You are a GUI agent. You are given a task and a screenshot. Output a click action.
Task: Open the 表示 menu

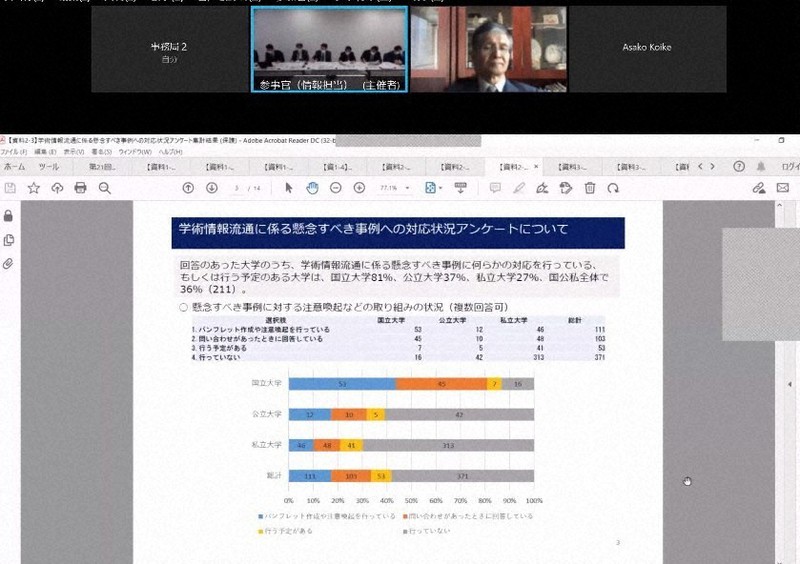click(73, 152)
